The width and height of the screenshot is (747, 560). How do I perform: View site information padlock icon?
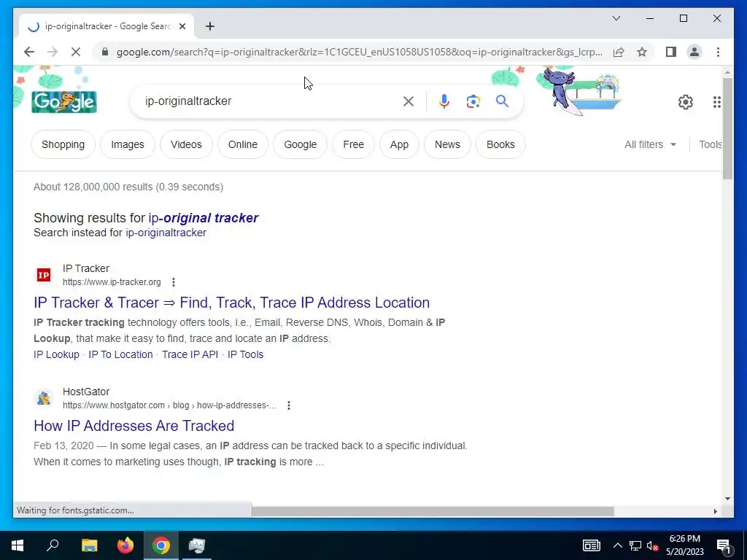pos(105,52)
